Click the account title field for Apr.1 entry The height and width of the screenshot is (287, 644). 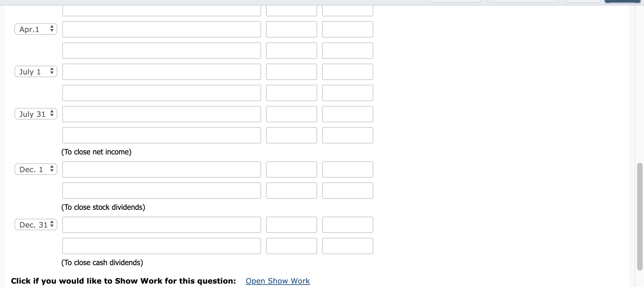(x=161, y=29)
